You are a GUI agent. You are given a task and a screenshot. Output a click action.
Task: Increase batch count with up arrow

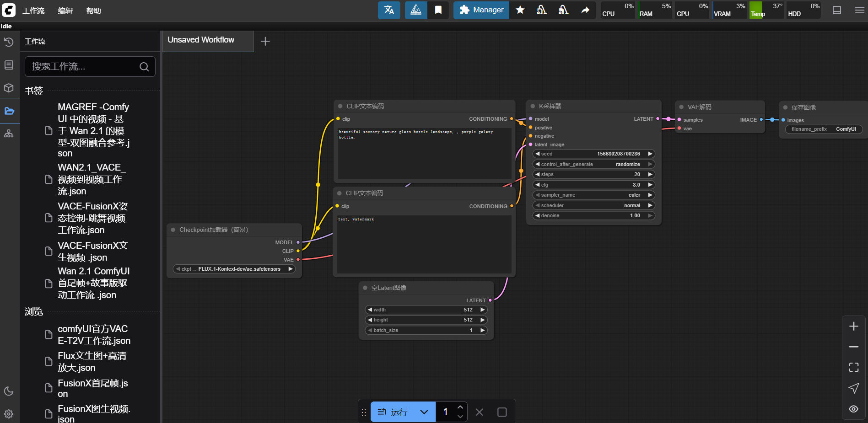click(460, 407)
